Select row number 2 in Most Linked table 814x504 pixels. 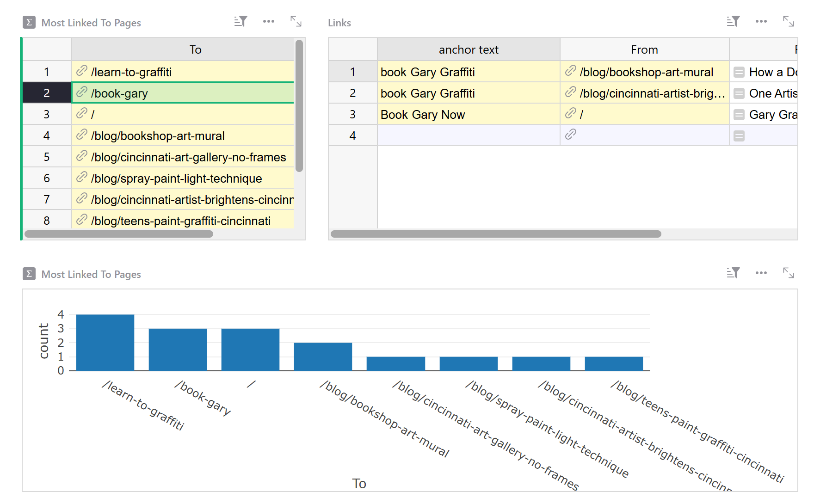pyautogui.click(x=47, y=93)
